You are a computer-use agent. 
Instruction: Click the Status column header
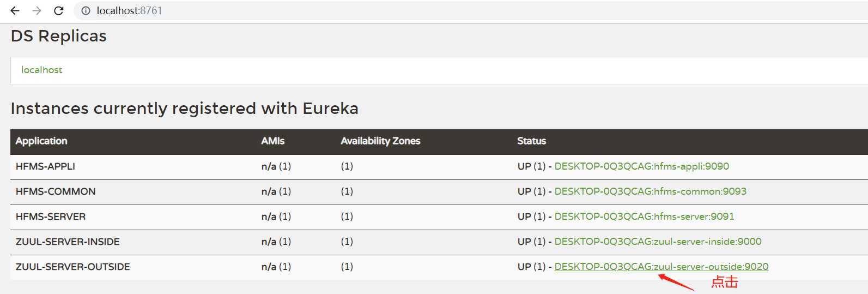tap(531, 141)
